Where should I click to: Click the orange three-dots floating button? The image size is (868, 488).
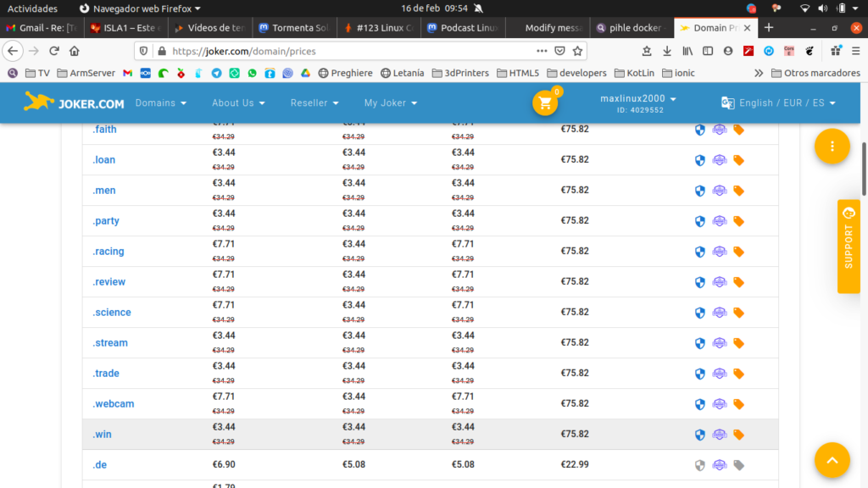point(832,146)
